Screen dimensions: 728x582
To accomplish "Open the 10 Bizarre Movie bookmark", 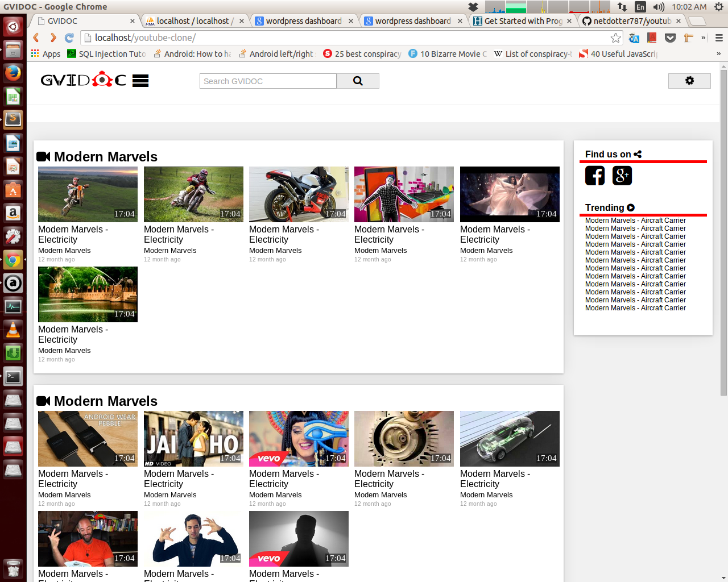I will pos(448,53).
